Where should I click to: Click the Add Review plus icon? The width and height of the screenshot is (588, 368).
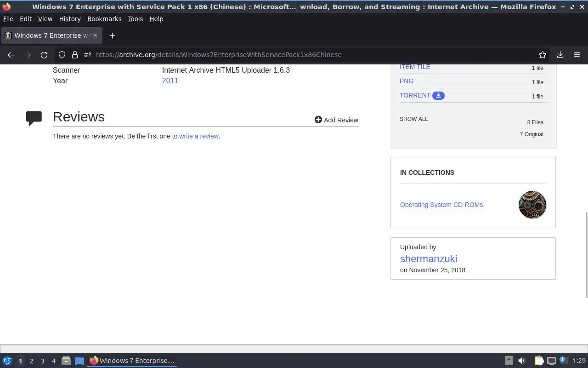[x=318, y=120]
